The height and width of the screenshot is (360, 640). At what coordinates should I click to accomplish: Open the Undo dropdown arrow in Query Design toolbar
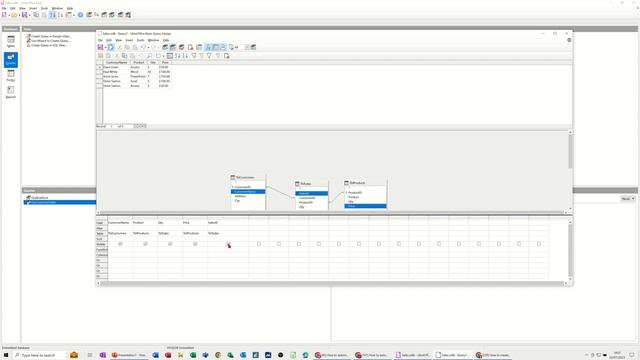click(x=148, y=48)
